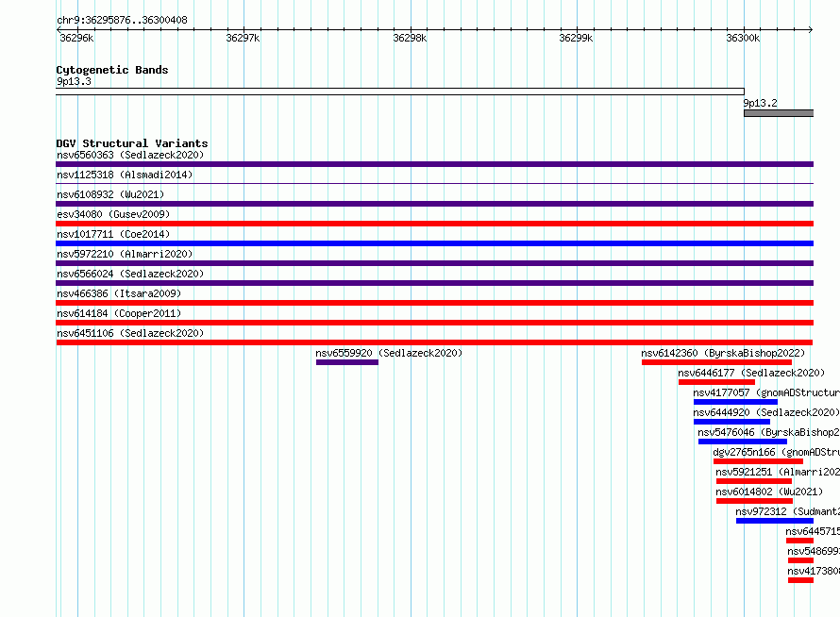Open nsv6444920 (Sedlazeck2020) label

766,412
